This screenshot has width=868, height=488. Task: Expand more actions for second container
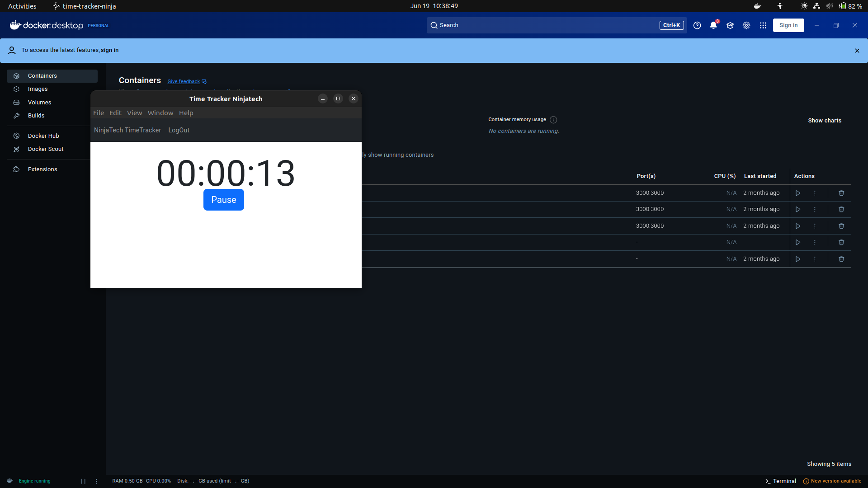click(x=815, y=209)
